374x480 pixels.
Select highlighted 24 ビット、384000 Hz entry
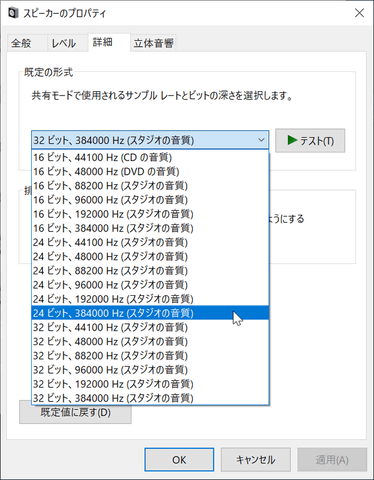coord(150,313)
